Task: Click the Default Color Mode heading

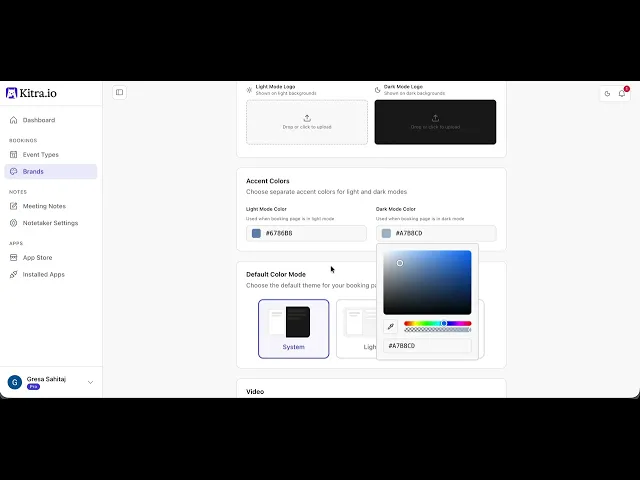Action: [276, 274]
